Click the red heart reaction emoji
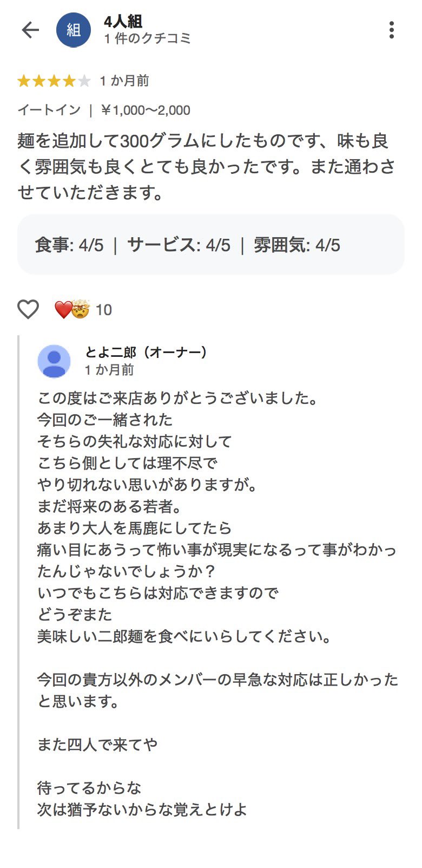422x868 pixels. (x=63, y=309)
